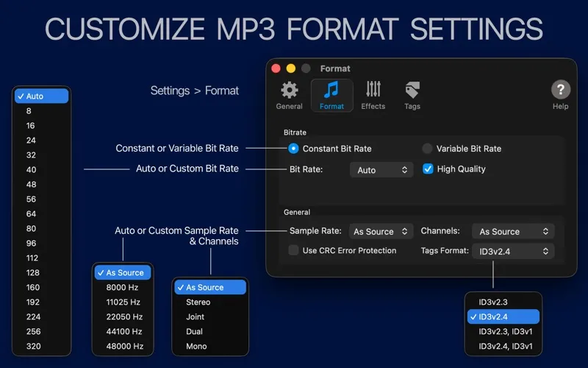588x368 pixels.
Task: Open the Effects sliders tab
Action: 373,96
